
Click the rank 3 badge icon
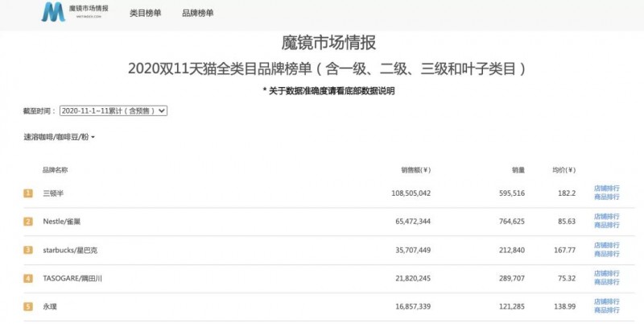click(x=28, y=250)
